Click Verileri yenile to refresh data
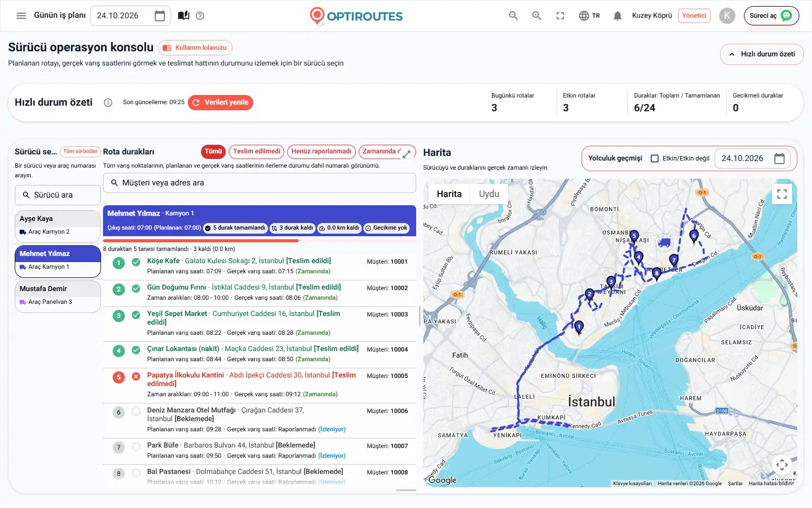Image resolution: width=812 pixels, height=508 pixels. pos(220,103)
